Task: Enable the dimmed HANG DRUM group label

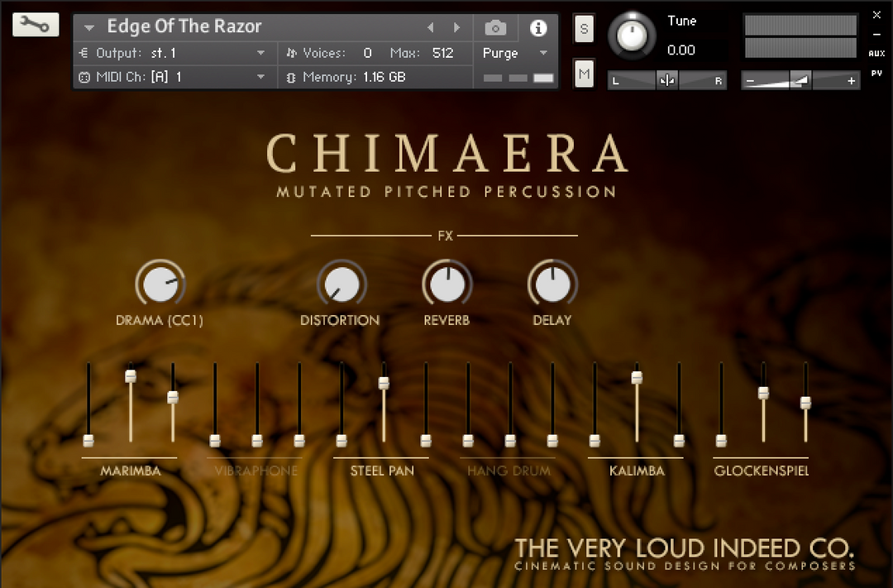Action: pos(509,471)
